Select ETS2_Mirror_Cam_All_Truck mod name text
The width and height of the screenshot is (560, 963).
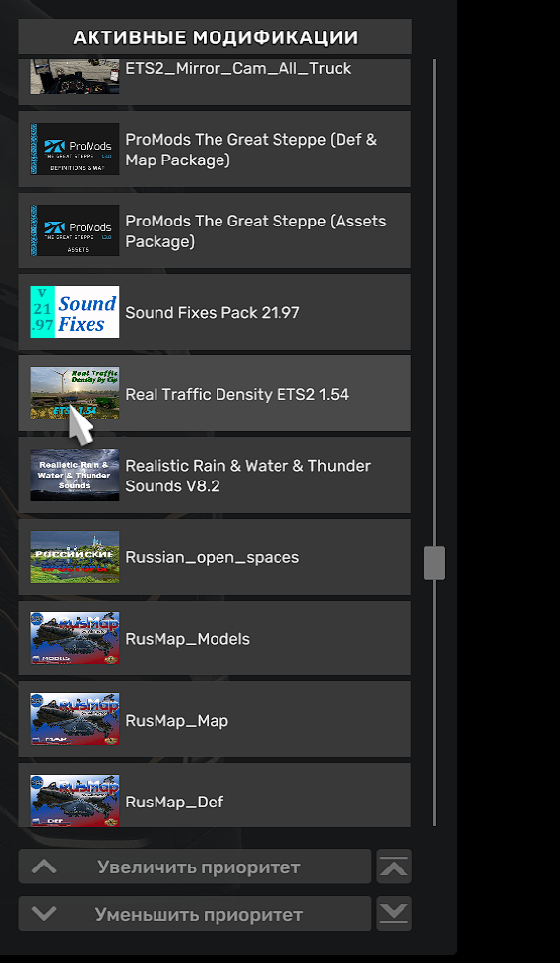[238, 68]
